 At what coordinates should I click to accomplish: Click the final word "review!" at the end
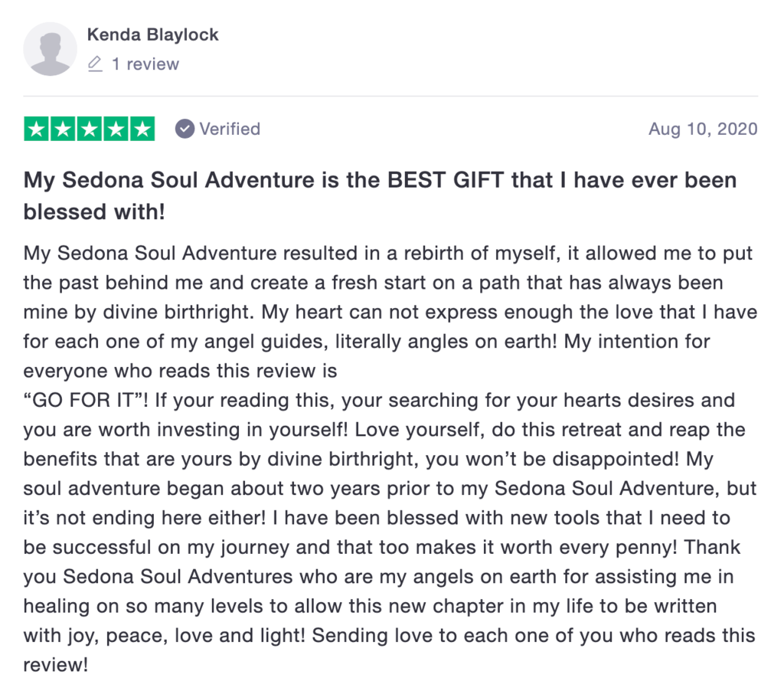click(56, 665)
